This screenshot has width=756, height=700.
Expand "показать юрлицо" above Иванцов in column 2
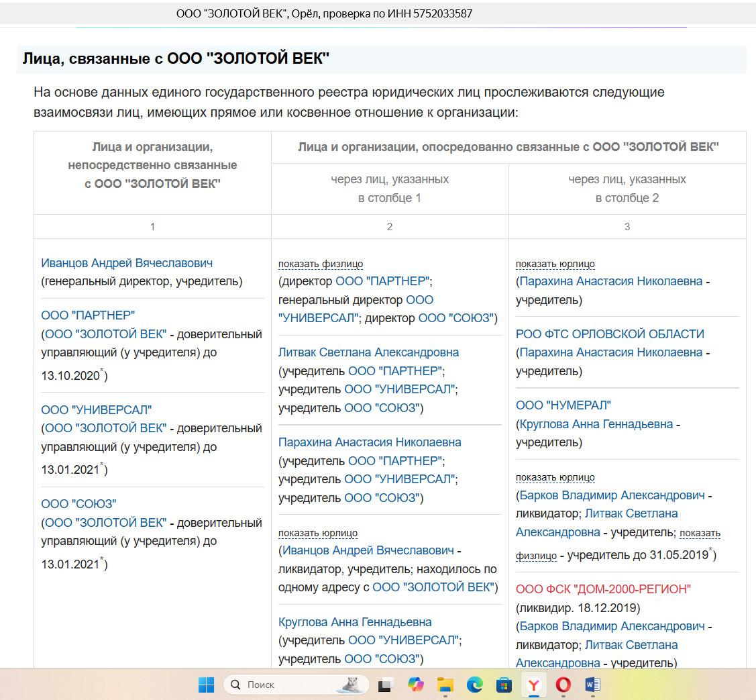[x=317, y=533]
